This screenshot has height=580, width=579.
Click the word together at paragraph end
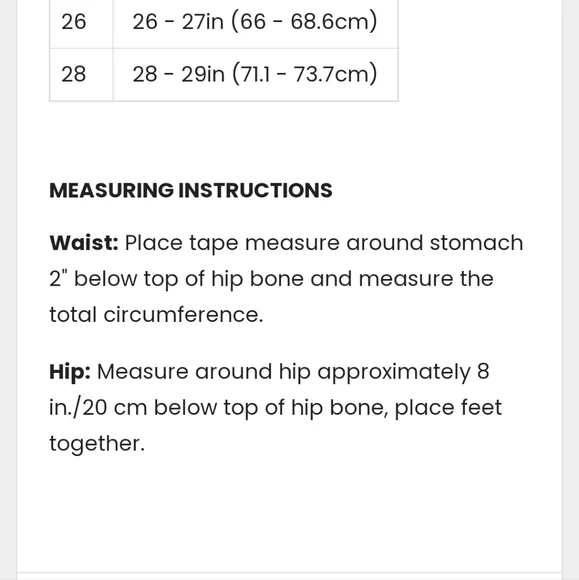[97, 444]
